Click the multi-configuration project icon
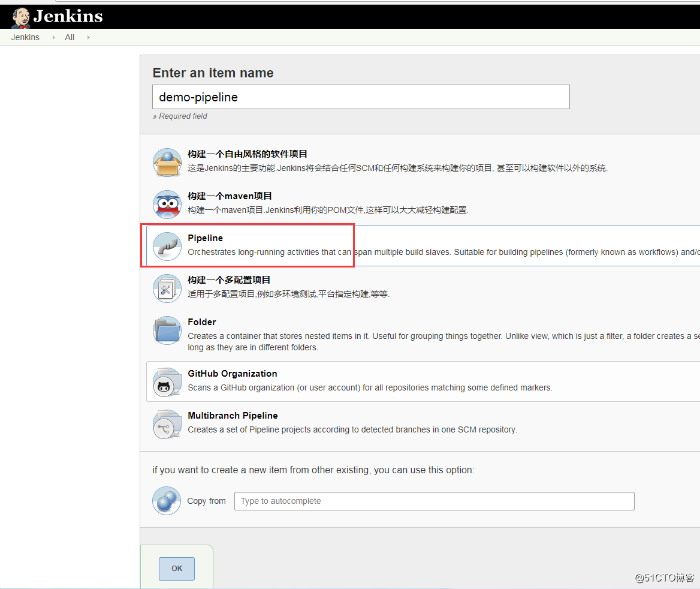The image size is (700, 589). click(167, 289)
